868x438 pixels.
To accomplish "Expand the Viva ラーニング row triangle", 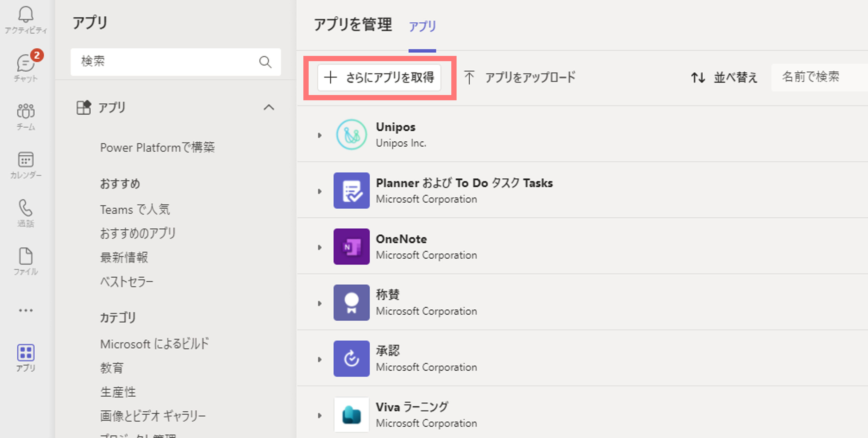I will point(319,415).
